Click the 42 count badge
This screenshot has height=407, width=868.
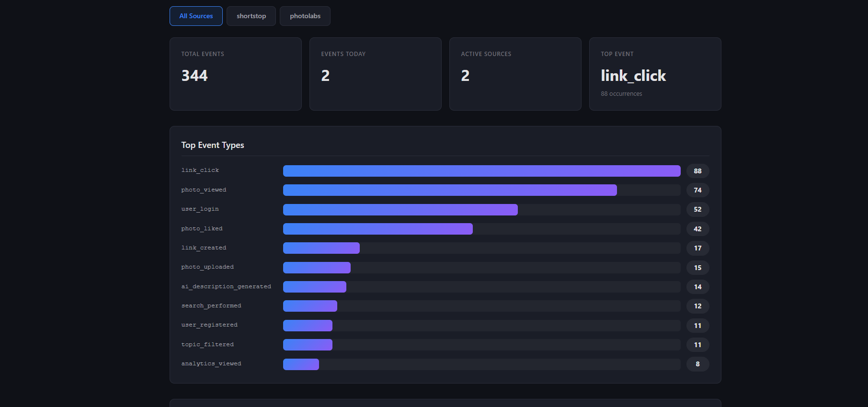pos(697,229)
